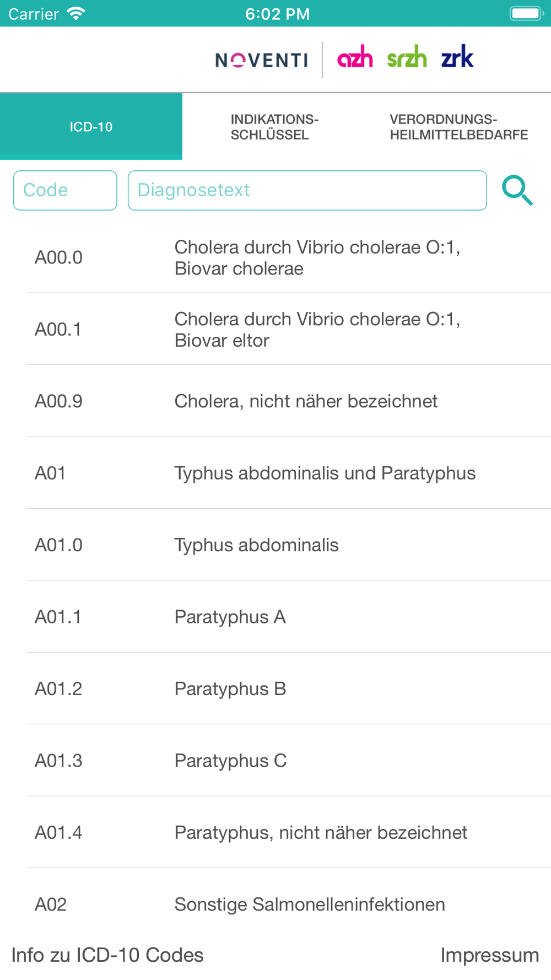Image resolution: width=551 pixels, height=980 pixels.
Task: Focus the Diagnosetext search field
Action: point(307,190)
